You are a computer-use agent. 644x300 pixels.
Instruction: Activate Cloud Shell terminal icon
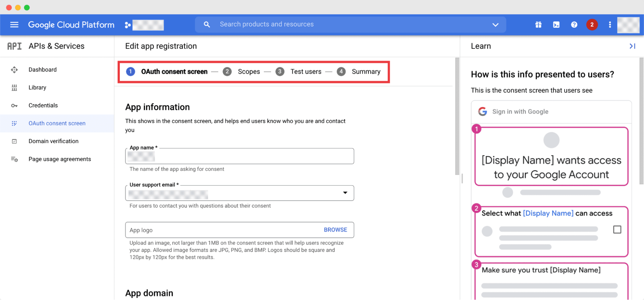[556, 25]
